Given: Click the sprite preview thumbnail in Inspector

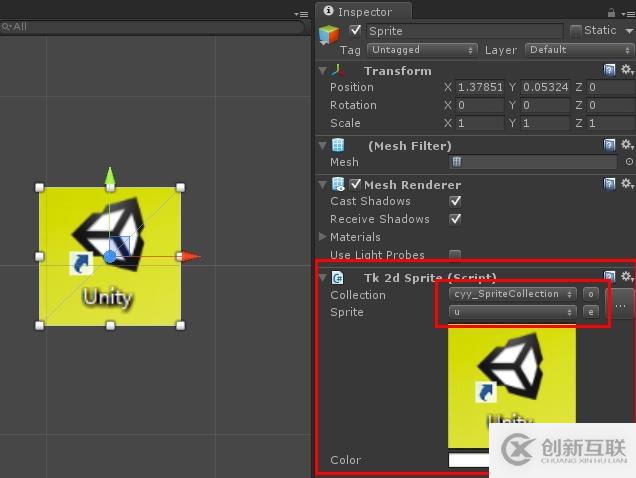Looking at the screenshot, I should point(512,385).
